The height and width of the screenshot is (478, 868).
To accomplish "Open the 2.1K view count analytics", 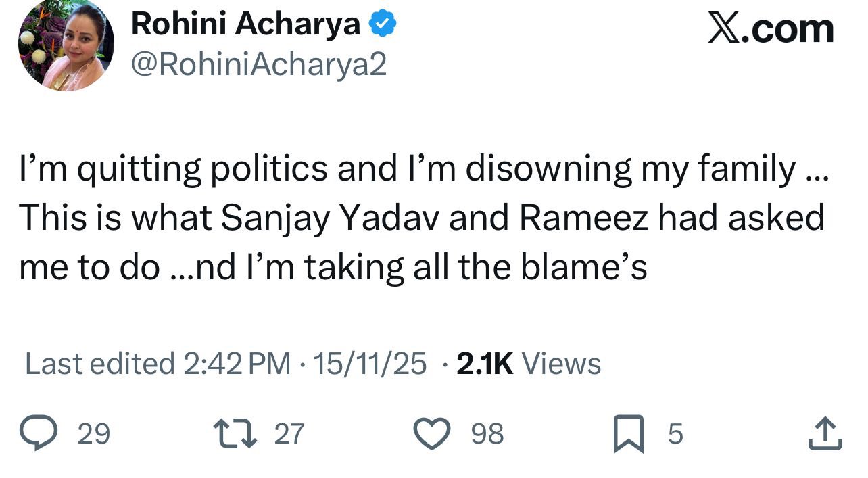I will [x=485, y=364].
